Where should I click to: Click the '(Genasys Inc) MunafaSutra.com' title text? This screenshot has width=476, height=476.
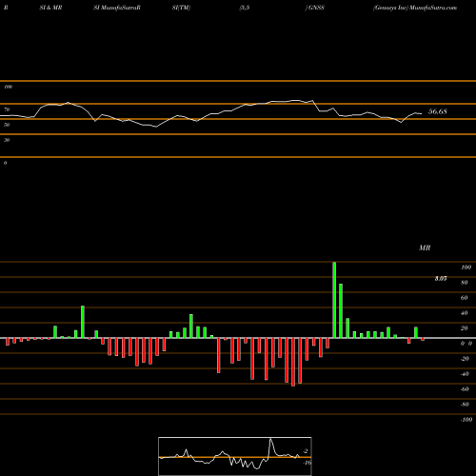(415, 8)
